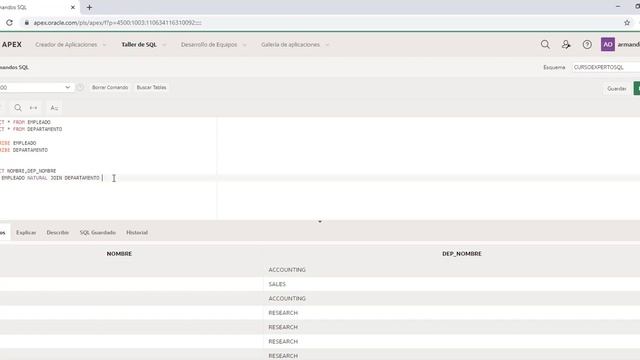Click the find magnifier in editor toolbar
Viewport: 640px width, 360px height.
[x=18, y=108]
